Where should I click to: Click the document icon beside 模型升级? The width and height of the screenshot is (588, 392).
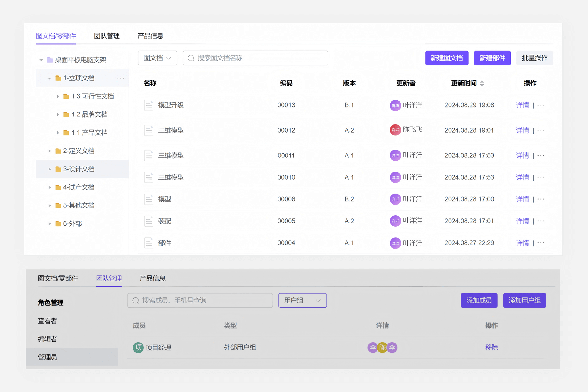click(149, 105)
